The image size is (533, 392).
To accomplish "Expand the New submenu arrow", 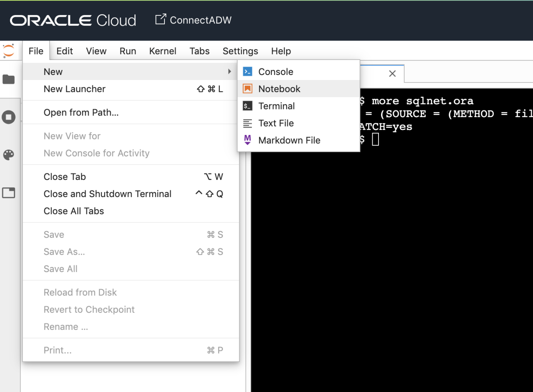I will coord(229,72).
